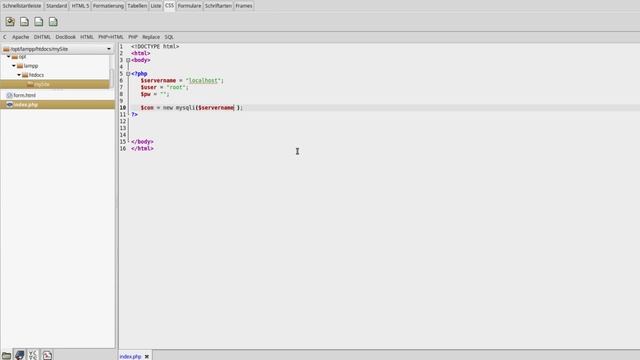Open the HTML 5 toolbar tab
Viewport: 640px width, 360px height.
[80, 6]
